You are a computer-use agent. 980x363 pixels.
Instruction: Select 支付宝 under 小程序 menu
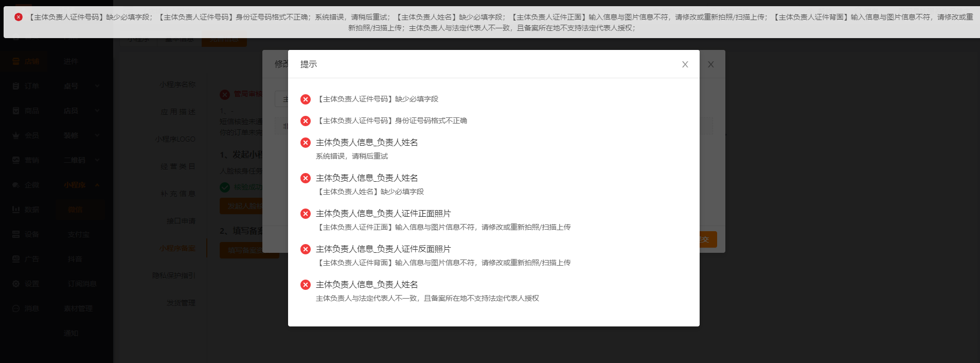point(79,234)
